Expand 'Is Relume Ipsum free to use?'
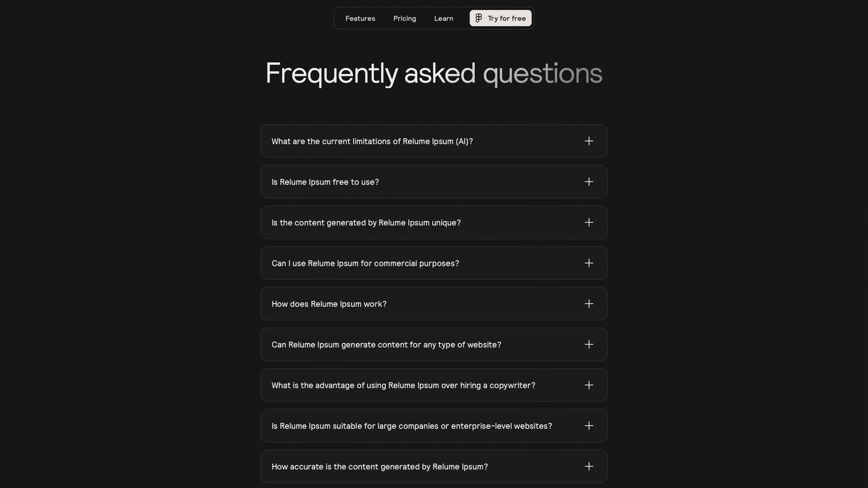The width and height of the screenshot is (868, 488). point(325,182)
